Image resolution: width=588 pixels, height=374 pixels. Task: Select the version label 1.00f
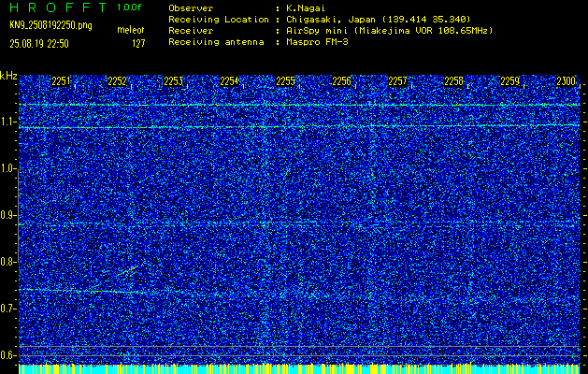[129, 7]
